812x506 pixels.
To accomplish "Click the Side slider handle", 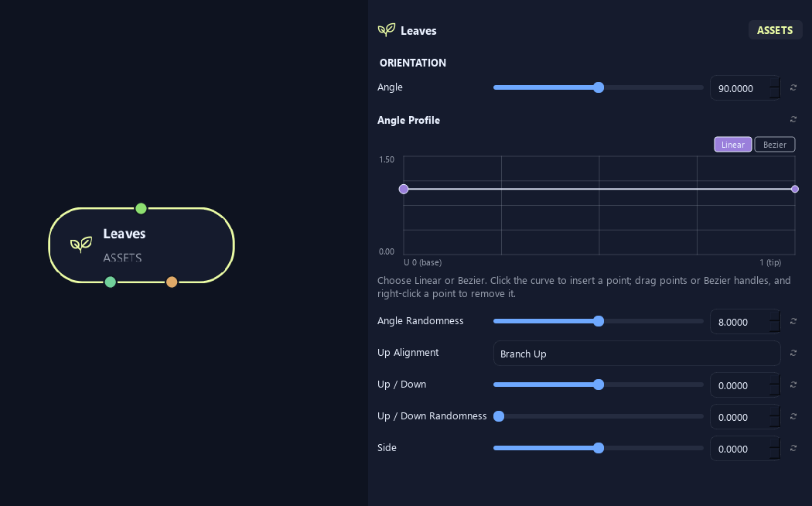I will [x=599, y=448].
